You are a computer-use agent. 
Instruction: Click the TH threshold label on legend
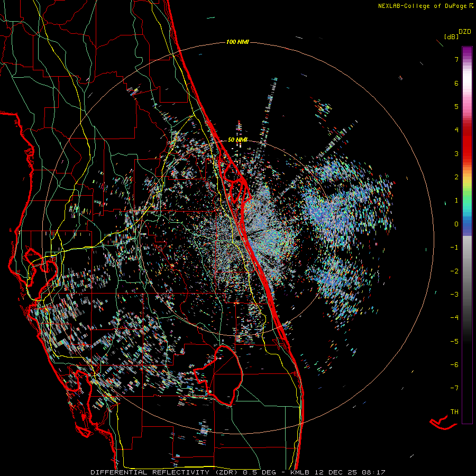pyautogui.click(x=454, y=411)
